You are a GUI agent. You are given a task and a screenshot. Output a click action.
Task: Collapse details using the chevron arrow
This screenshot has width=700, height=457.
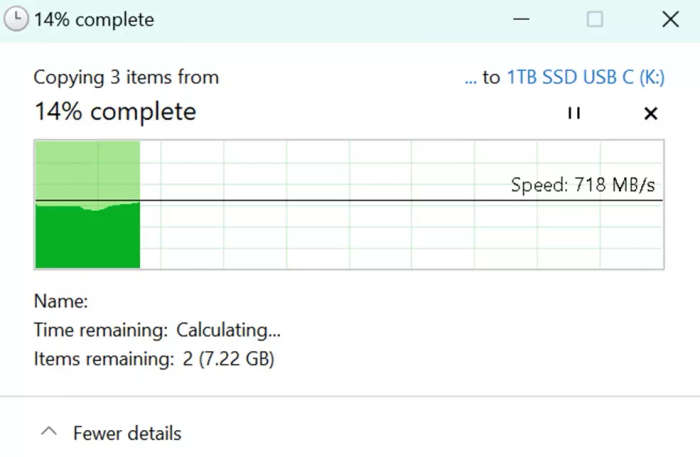coord(49,432)
